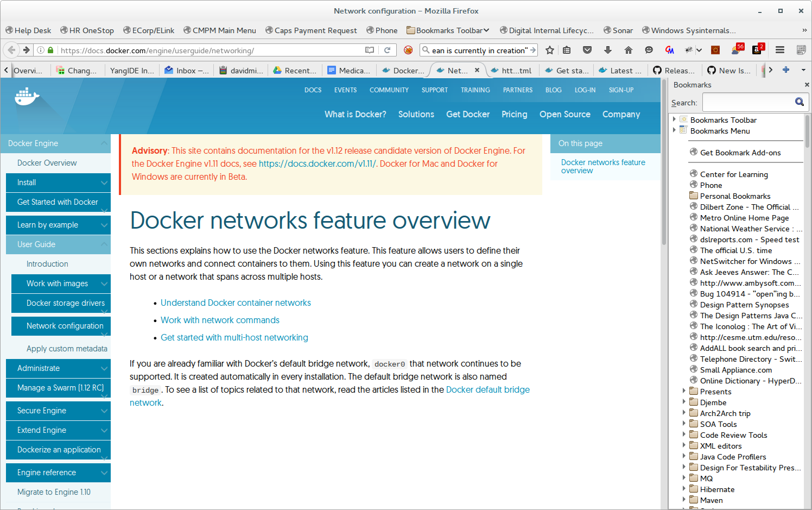The height and width of the screenshot is (510, 812).
Task: Follow the docs.docker.com/v1.11 link
Action: pos(317,163)
